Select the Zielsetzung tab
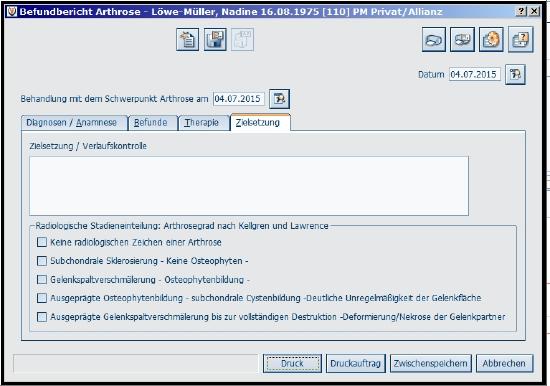 (260, 122)
